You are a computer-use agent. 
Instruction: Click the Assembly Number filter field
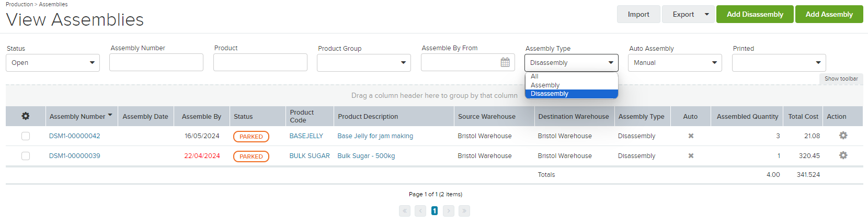[x=156, y=62]
